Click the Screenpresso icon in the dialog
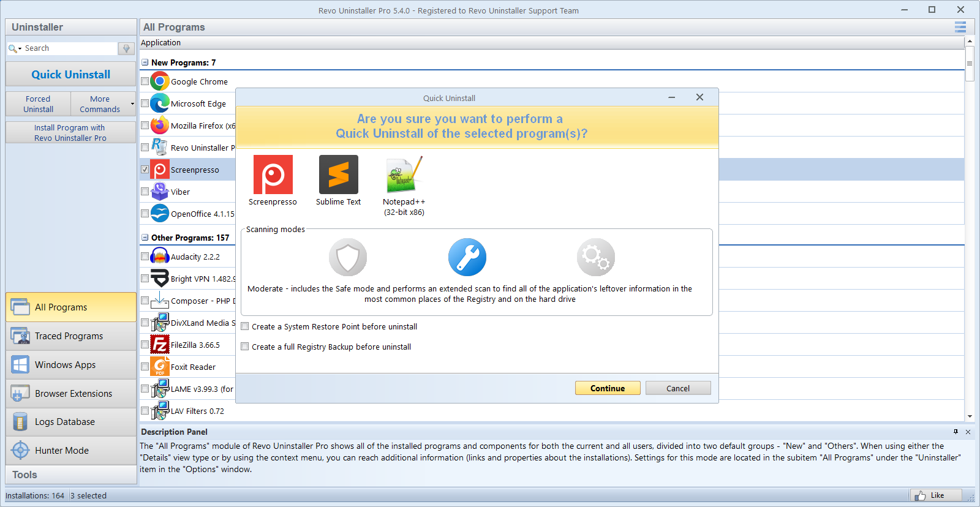This screenshot has width=980, height=507. [273, 175]
